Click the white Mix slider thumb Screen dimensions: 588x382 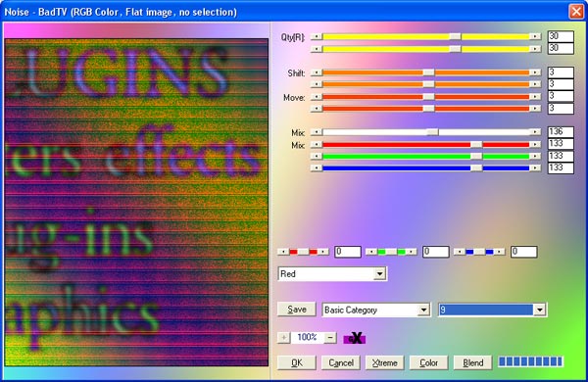433,132
